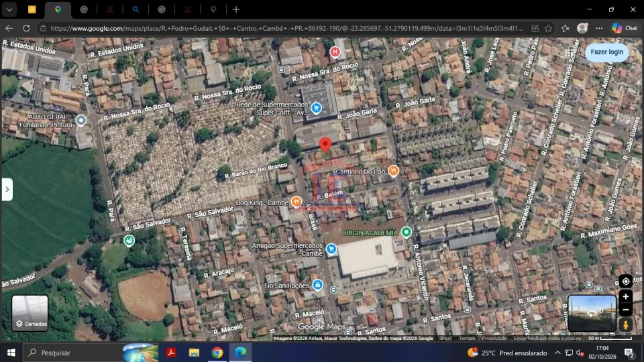Screen dimensions: 644x362
Task: Open the split screen icon in address bar
Action: click(535, 28)
